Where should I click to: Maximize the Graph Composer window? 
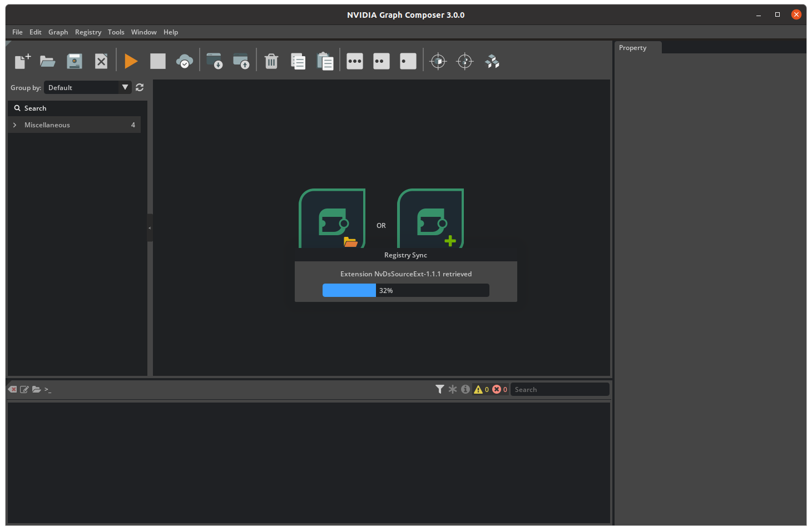778,14
